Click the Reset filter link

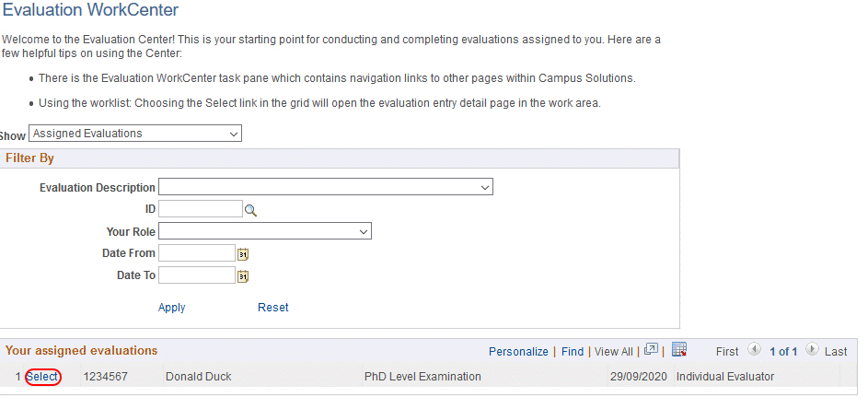click(273, 308)
